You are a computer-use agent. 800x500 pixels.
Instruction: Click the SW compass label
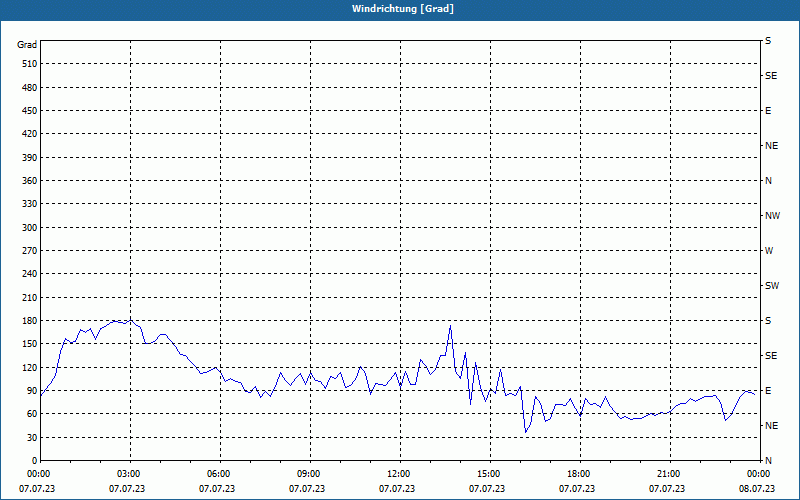[772, 286]
